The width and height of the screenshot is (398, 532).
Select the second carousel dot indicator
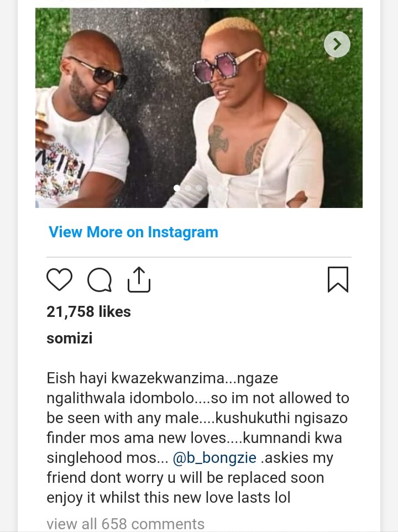(188, 188)
